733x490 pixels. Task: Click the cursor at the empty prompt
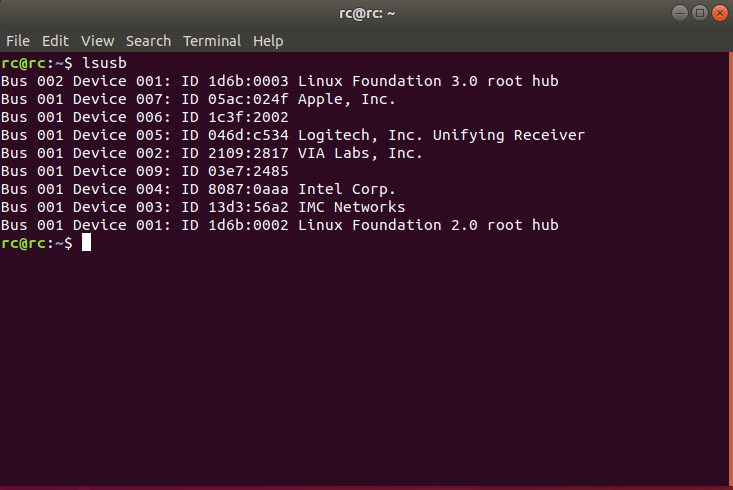86,243
